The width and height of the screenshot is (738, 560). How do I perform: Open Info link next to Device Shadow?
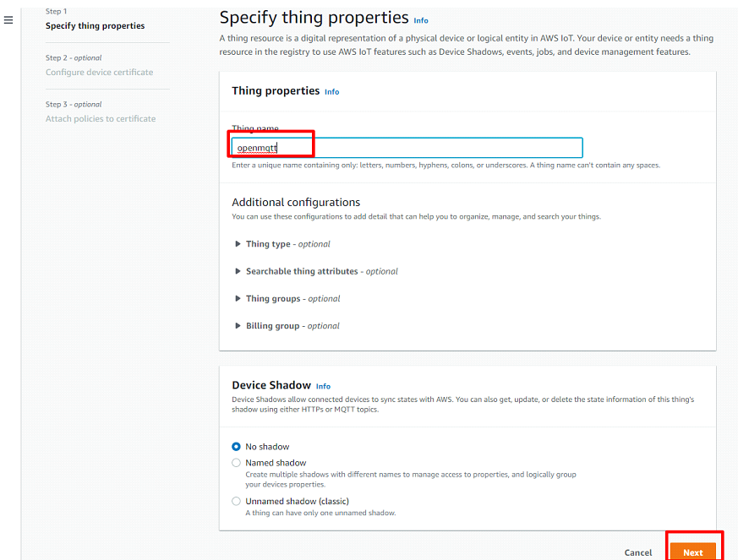[x=323, y=386]
